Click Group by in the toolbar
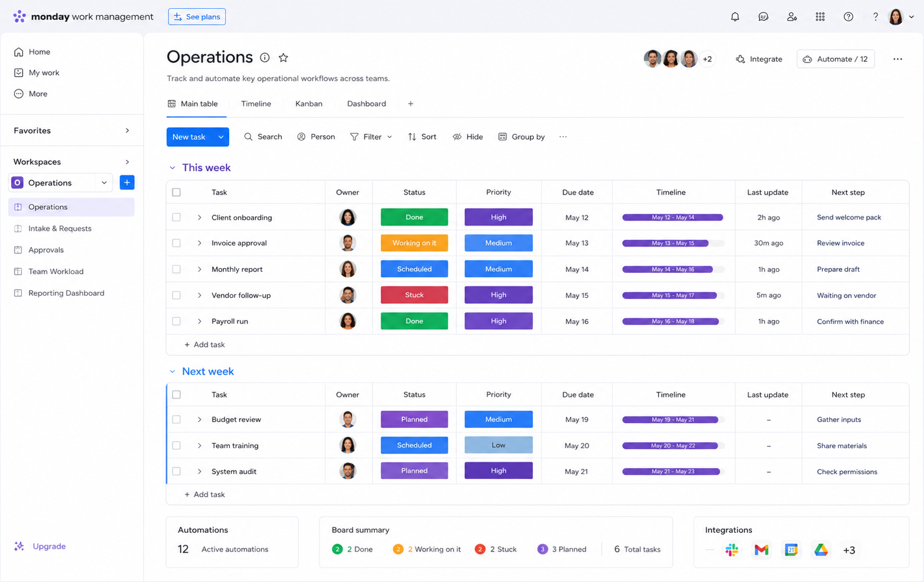 521,137
